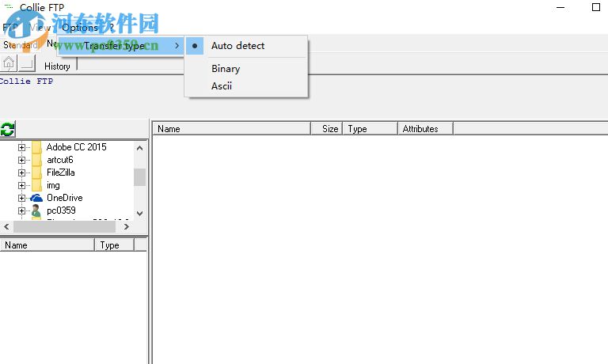Image resolution: width=608 pixels, height=364 pixels.
Task: Minimize the Collie FTP window
Action: 560,7
